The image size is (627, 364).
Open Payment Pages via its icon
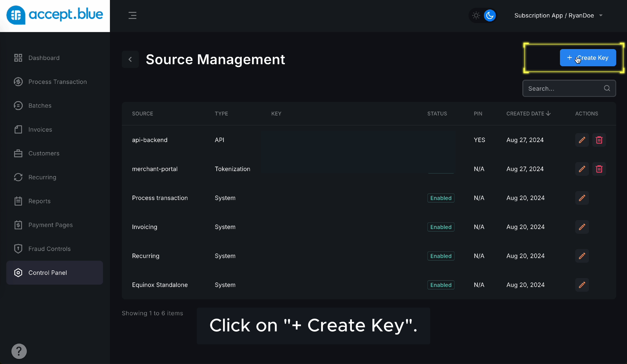[x=18, y=225]
